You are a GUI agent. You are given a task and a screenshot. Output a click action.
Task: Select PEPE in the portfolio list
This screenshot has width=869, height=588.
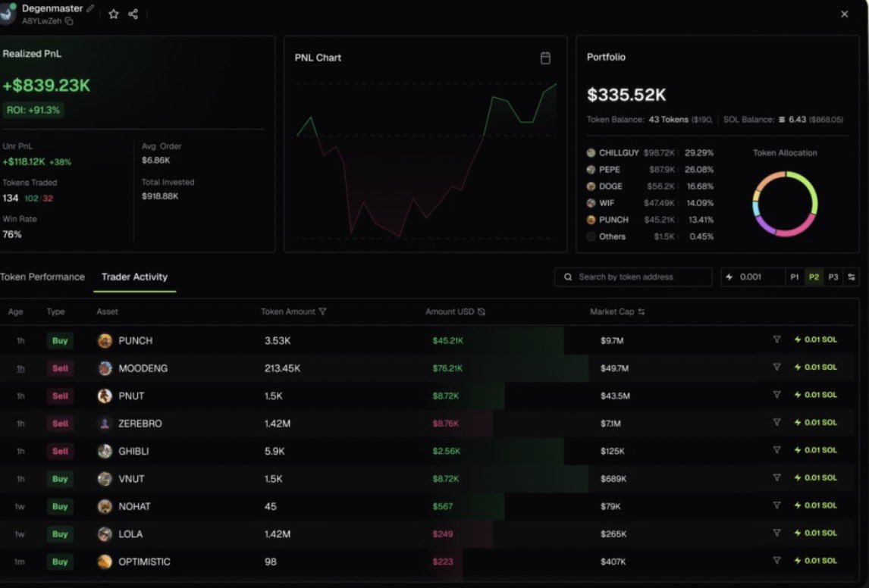650,170
